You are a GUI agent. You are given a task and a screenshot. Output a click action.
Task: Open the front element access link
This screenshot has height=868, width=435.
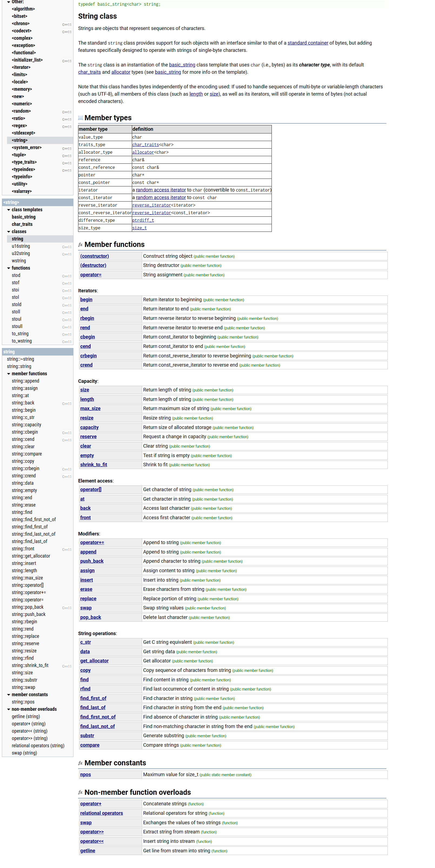pyautogui.click(x=85, y=518)
